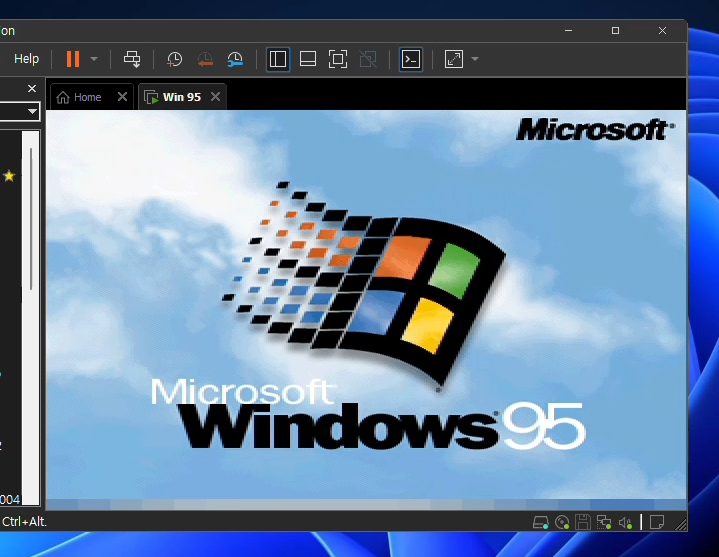
Task: Send Ctrl+Alt+Del to the virtual machine
Action: point(132,59)
